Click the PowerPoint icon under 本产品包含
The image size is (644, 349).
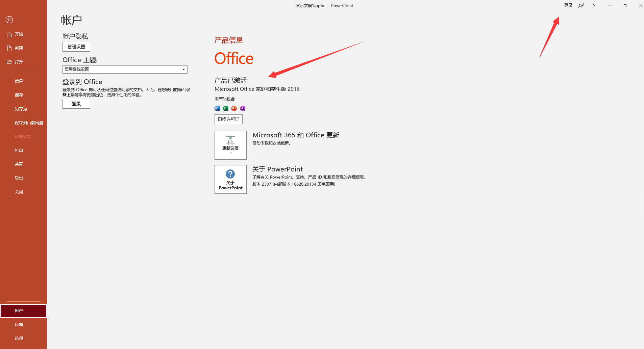pos(234,108)
